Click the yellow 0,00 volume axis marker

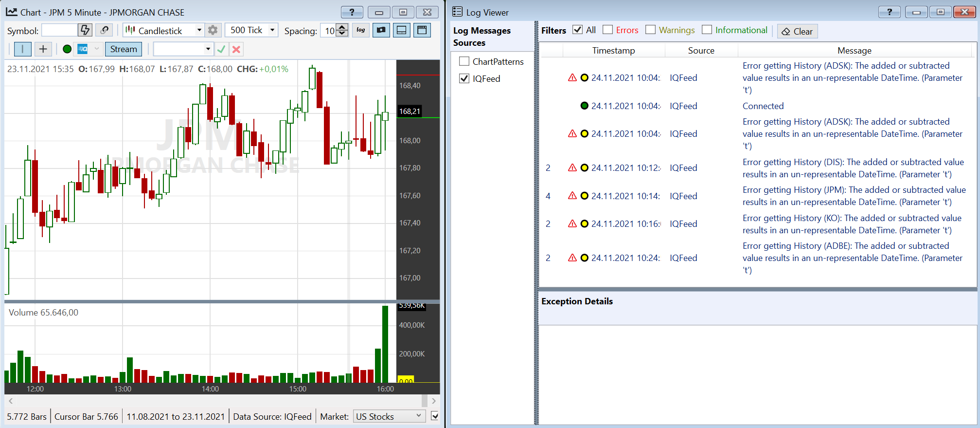406,379
